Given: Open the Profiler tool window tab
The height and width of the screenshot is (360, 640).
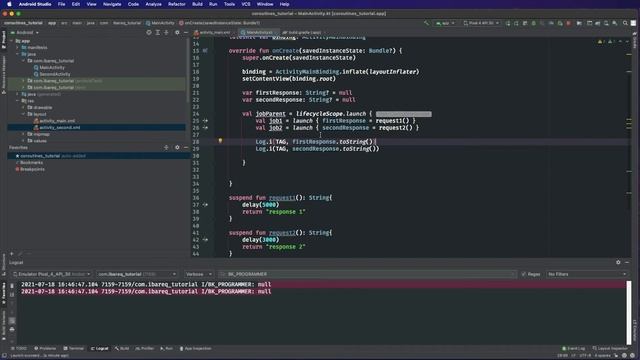Looking at the screenshot, I should click(x=144, y=349).
